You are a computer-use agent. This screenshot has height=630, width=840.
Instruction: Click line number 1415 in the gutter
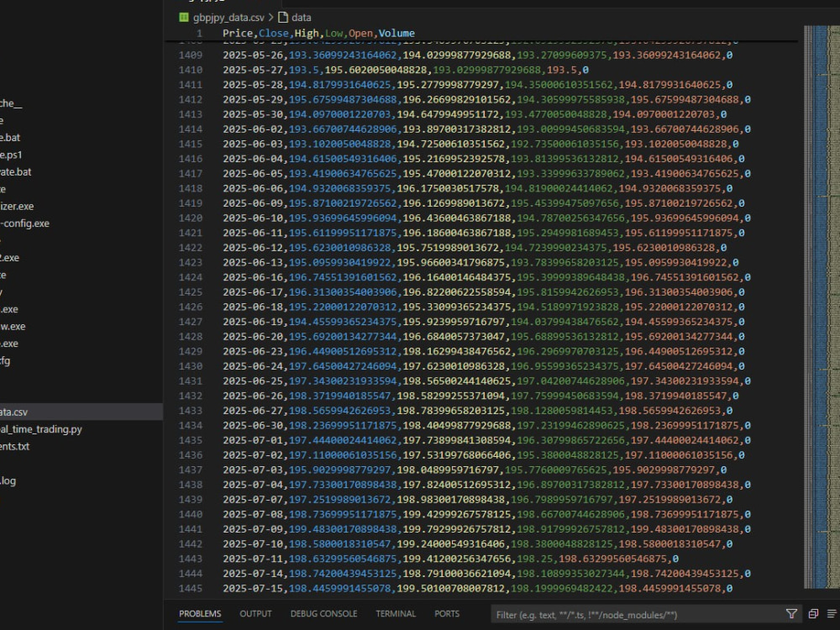pyautogui.click(x=190, y=144)
